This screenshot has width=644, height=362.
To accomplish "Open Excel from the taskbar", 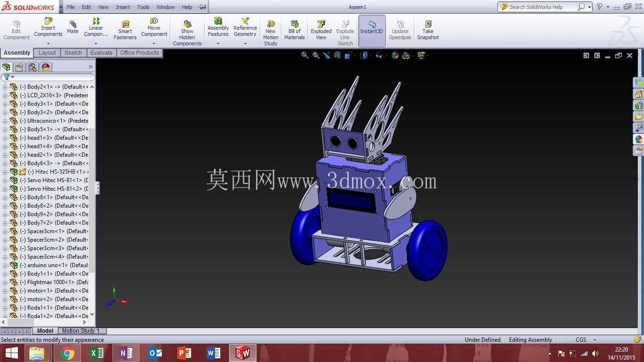I will click(96, 353).
